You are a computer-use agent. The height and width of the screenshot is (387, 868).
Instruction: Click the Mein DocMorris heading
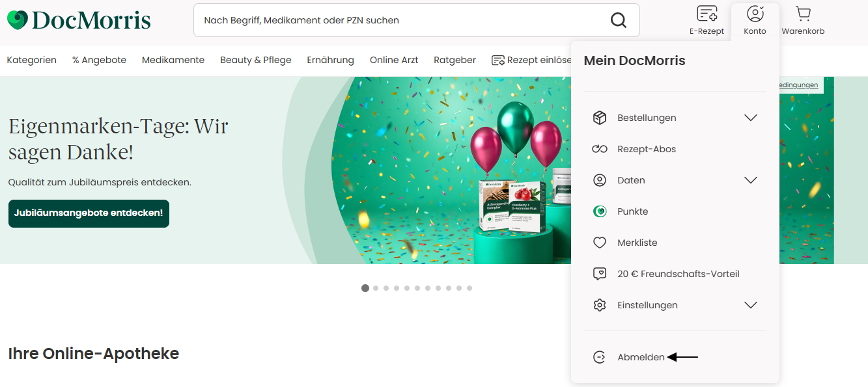click(634, 60)
